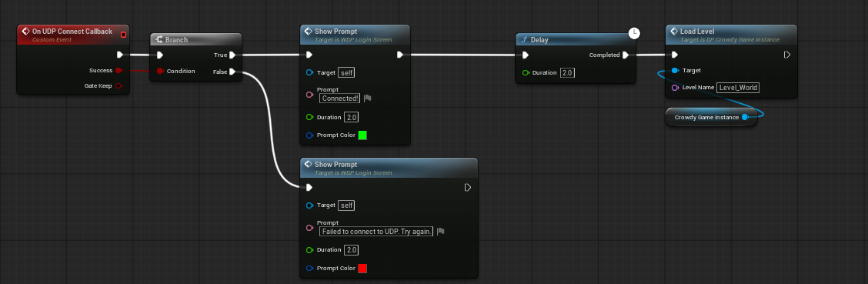Click the On UDP Connect Callback event node title
The height and width of the screenshot is (284, 868).
click(72, 32)
